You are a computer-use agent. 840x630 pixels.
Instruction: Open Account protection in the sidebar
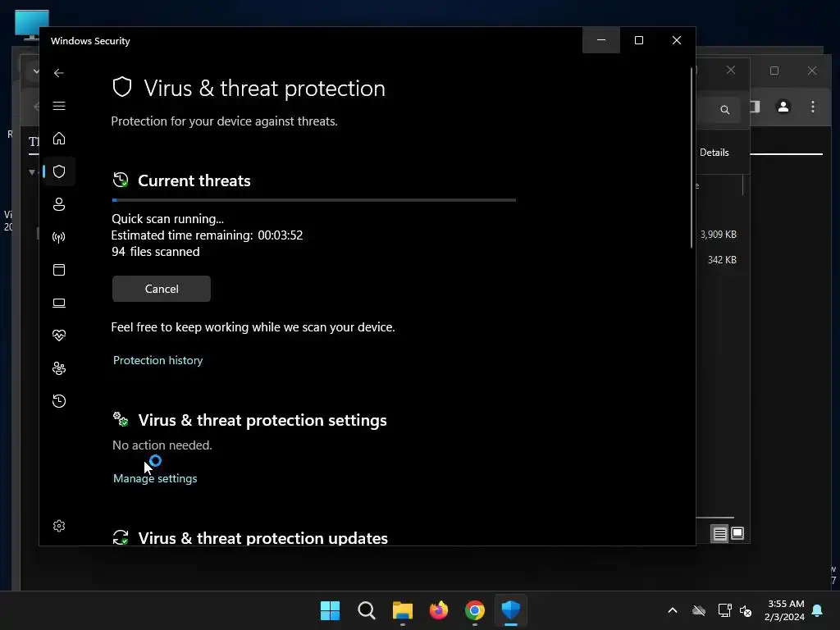(x=59, y=204)
